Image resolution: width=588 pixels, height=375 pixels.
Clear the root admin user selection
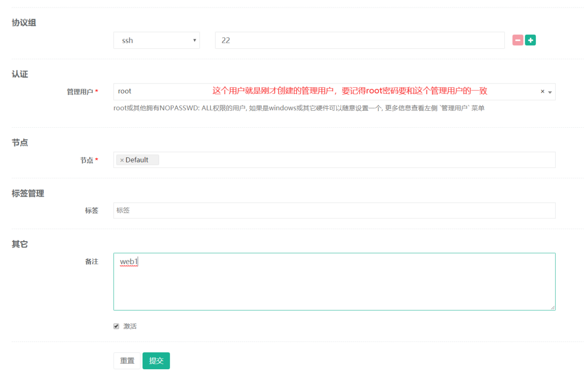(542, 92)
